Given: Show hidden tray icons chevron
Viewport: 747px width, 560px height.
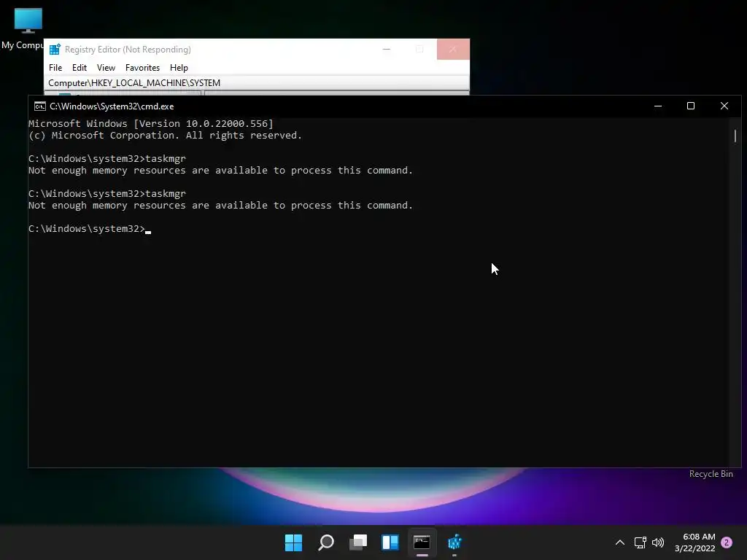Looking at the screenshot, I should pyautogui.click(x=620, y=542).
